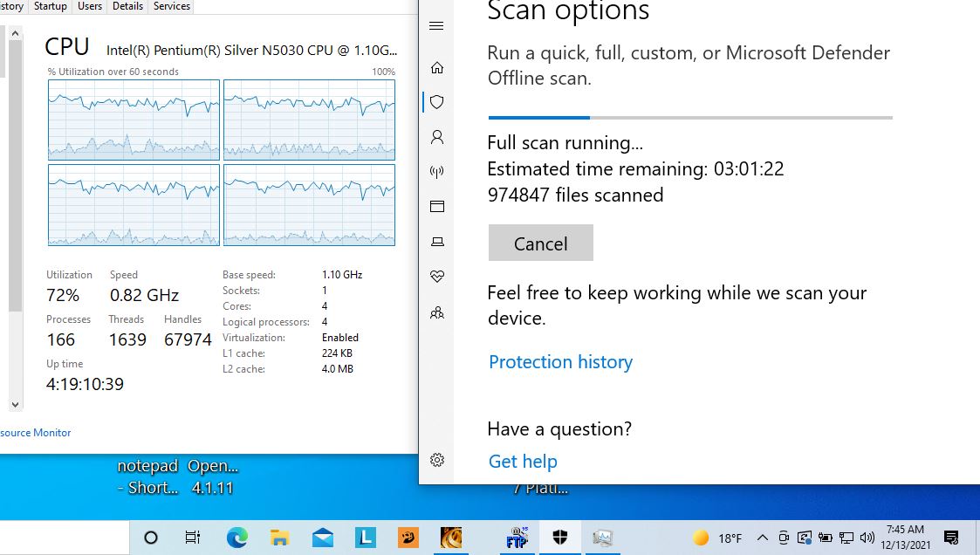Click the Estimated time remaining text
This screenshot has width=980, height=555.
[x=635, y=168]
